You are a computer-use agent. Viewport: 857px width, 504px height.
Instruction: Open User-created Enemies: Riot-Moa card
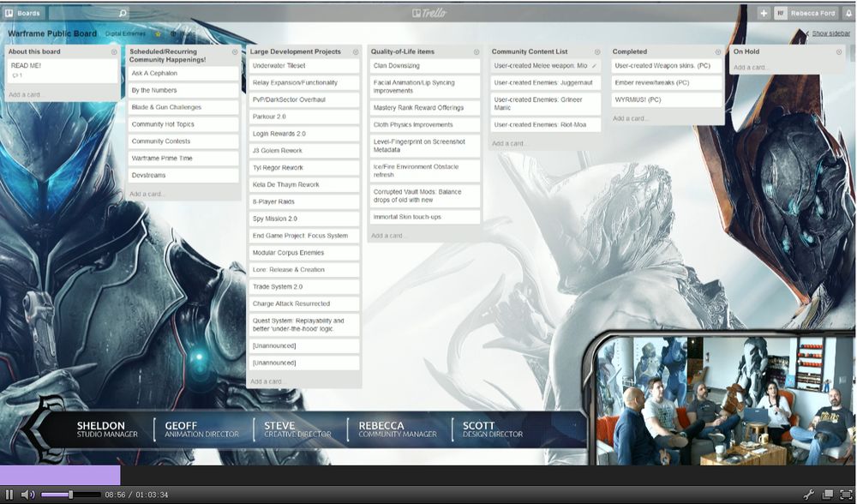pos(546,124)
